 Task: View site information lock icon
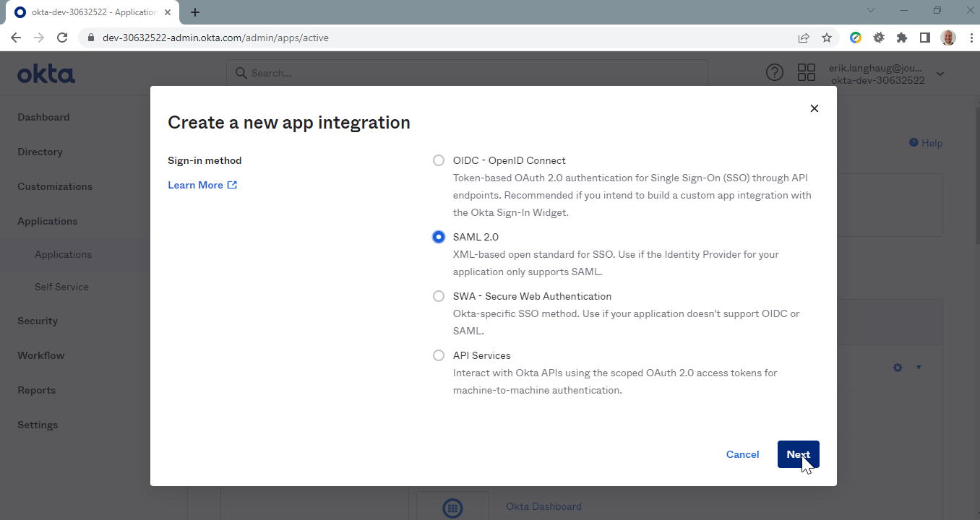[91, 38]
